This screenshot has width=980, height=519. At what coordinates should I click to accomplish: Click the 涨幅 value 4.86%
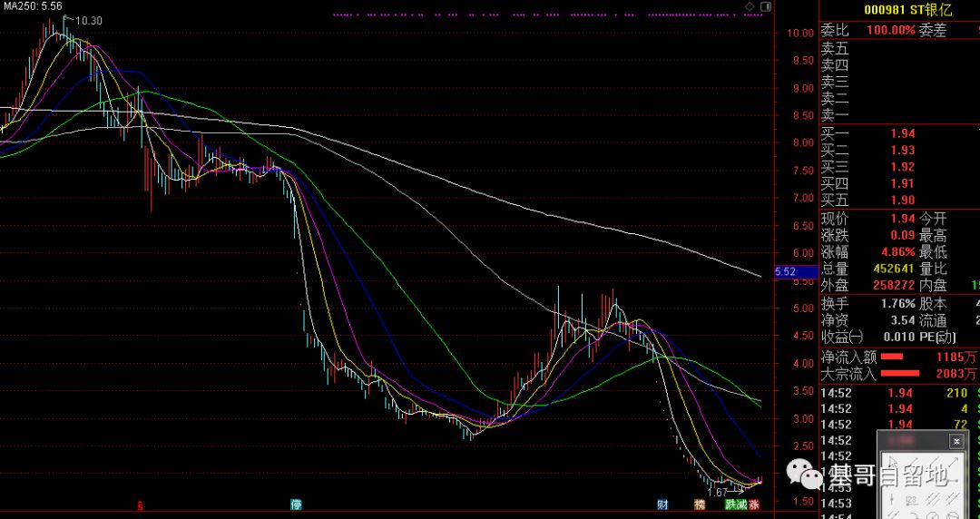tap(898, 252)
